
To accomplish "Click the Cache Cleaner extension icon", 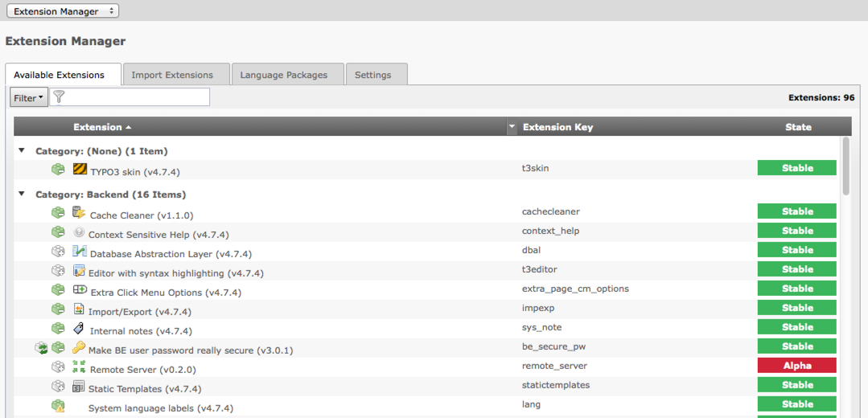I will coord(80,211).
